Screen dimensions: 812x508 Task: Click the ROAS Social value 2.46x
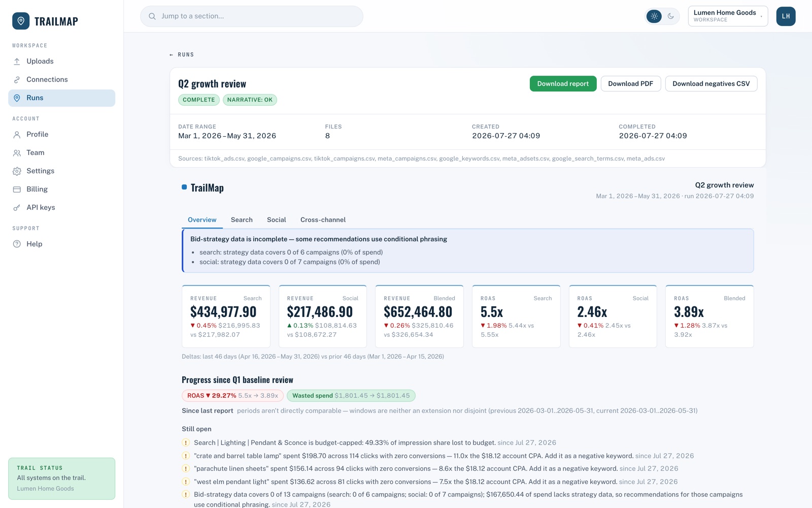point(592,312)
